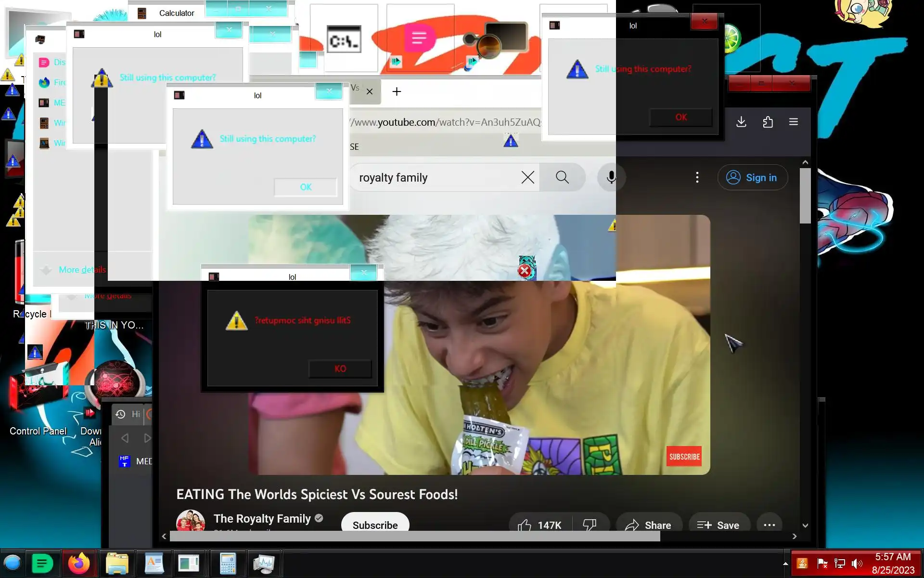Click the voice search microphone icon
The height and width of the screenshot is (578, 924).
pos(611,177)
